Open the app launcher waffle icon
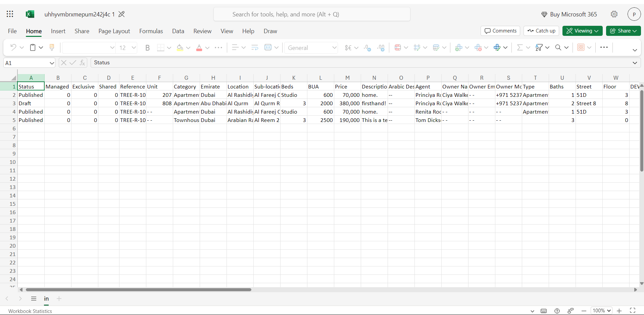 point(10,14)
